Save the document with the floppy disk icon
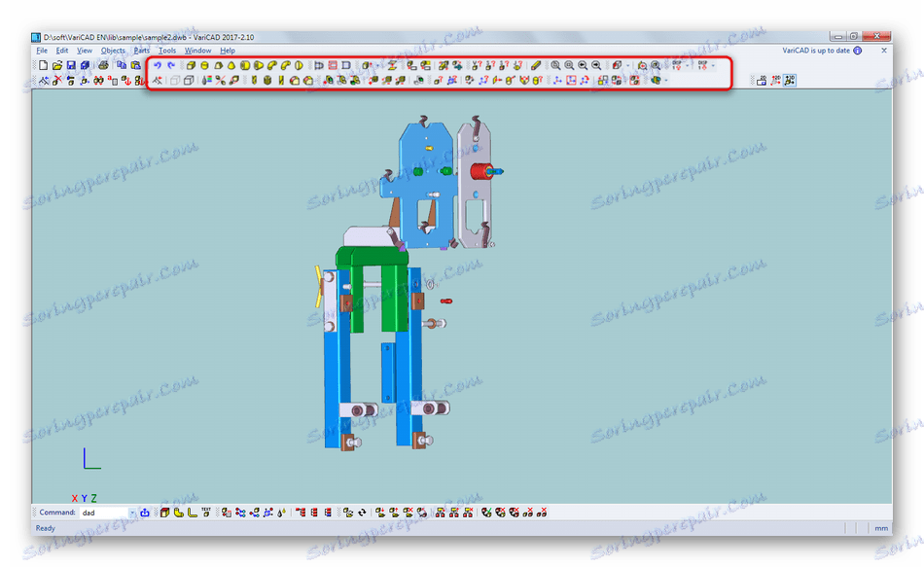 pos(71,65)
